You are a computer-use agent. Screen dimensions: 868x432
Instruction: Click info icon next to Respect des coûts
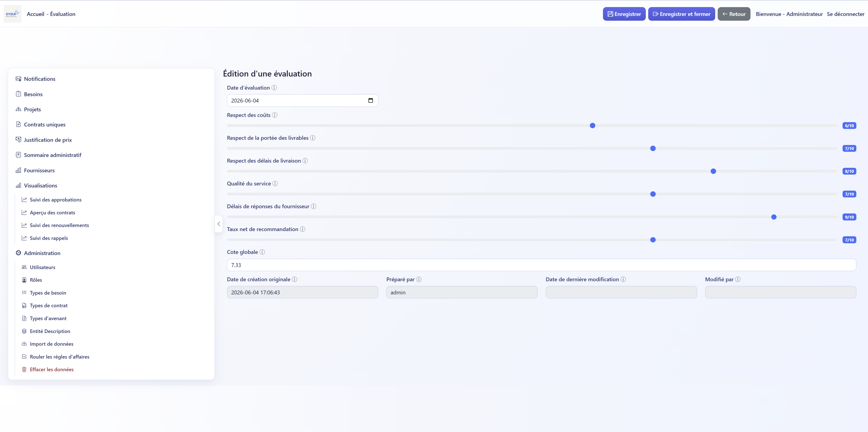275,115
